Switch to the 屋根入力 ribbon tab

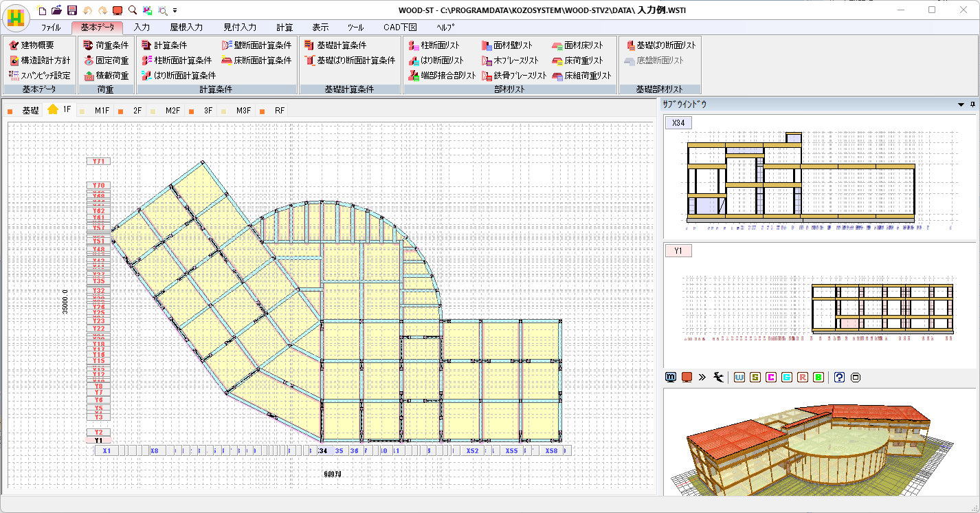[x=186, y=28]
